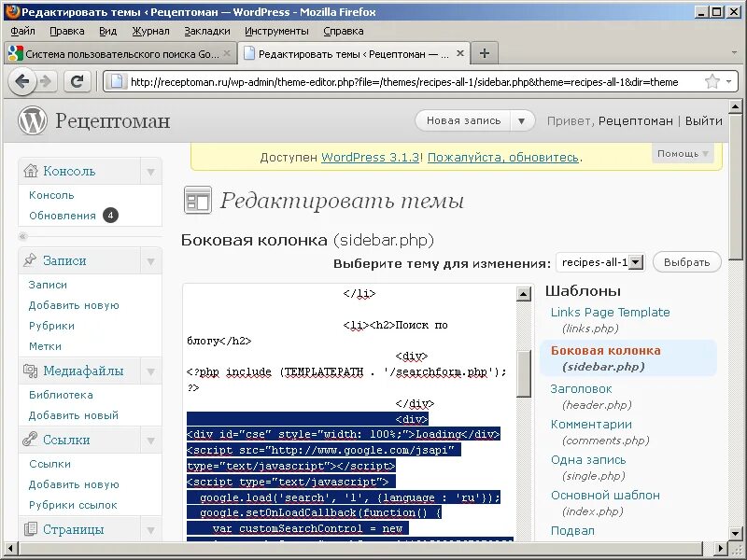Open the Комментарии comments.php template
Screen dimensions: 747x560
coord(591,425)
